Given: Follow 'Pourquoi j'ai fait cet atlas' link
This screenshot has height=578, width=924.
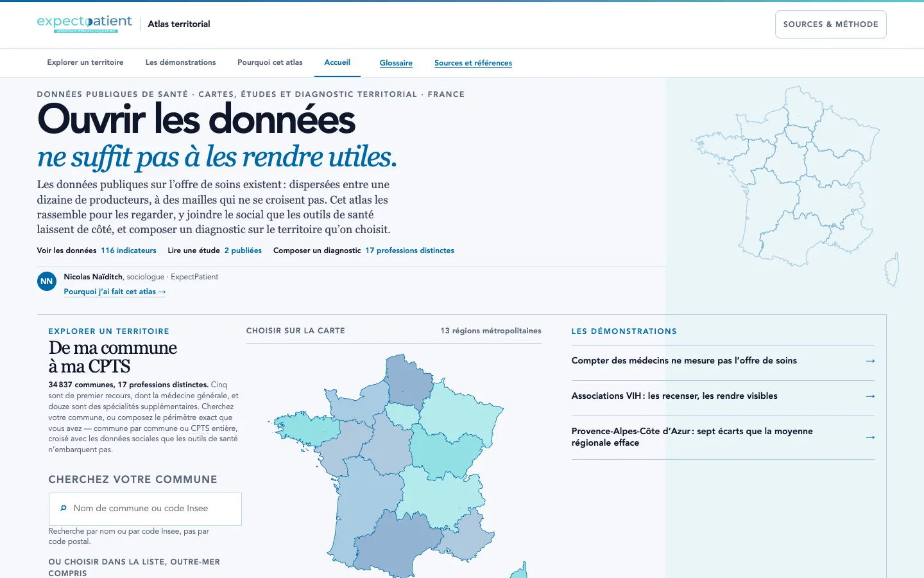Looking at the screenshot, I should point(115,292).
